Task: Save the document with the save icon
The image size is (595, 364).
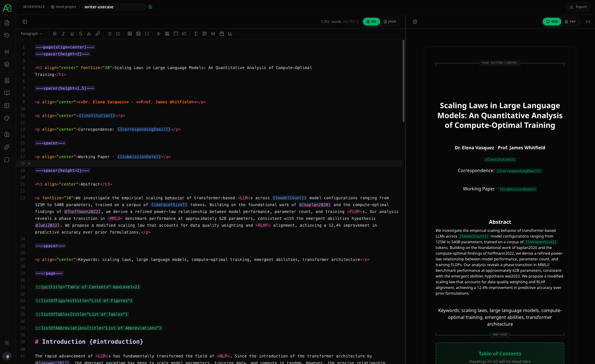Action: click(151, 7)
